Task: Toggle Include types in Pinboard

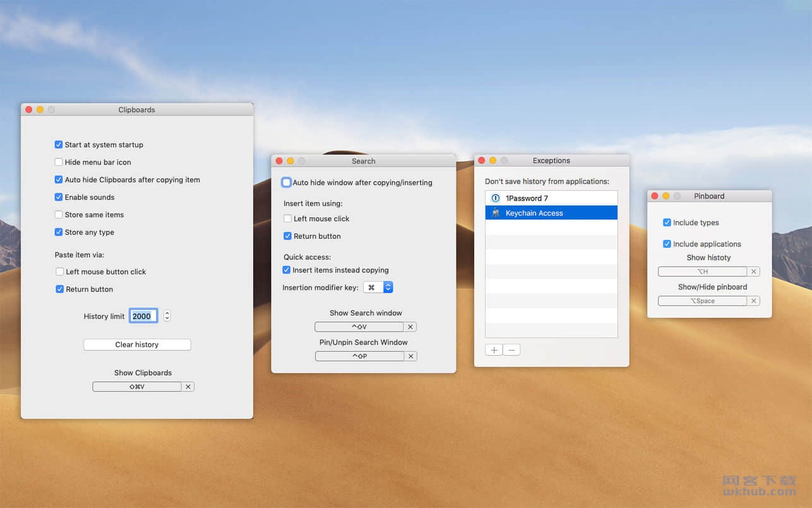Action: (667, 222)
